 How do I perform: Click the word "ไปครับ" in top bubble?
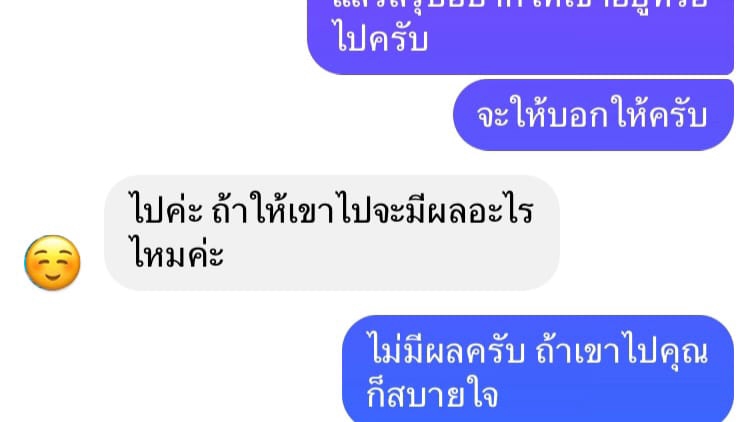[381, 38]
